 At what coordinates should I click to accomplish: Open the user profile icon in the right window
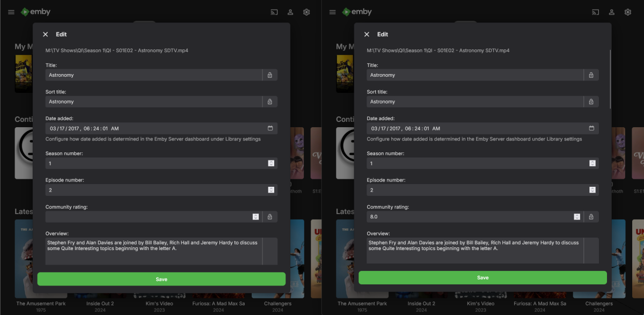click(x=612, y=12)
